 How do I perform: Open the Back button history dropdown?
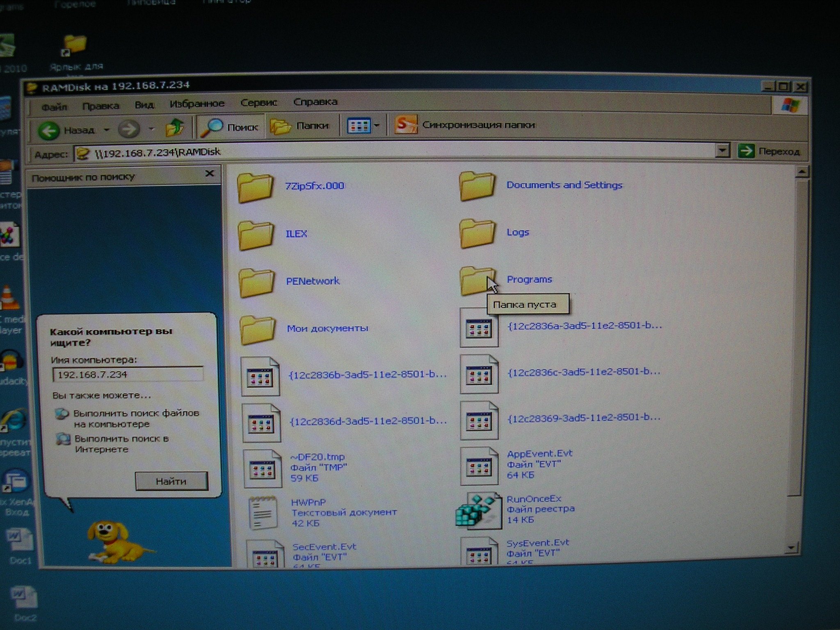[x=107, y=130]
